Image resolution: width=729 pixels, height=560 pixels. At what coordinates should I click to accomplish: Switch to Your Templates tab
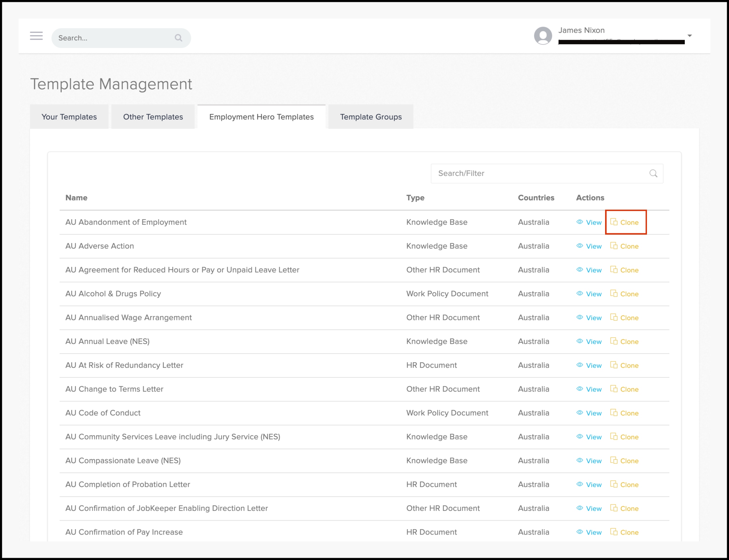pos(69,117)
